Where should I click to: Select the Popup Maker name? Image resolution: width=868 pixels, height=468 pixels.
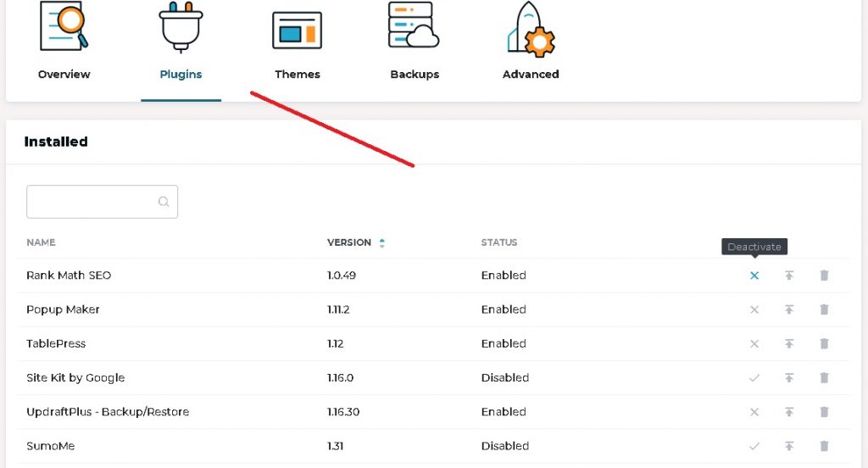(x=63, y=309)
